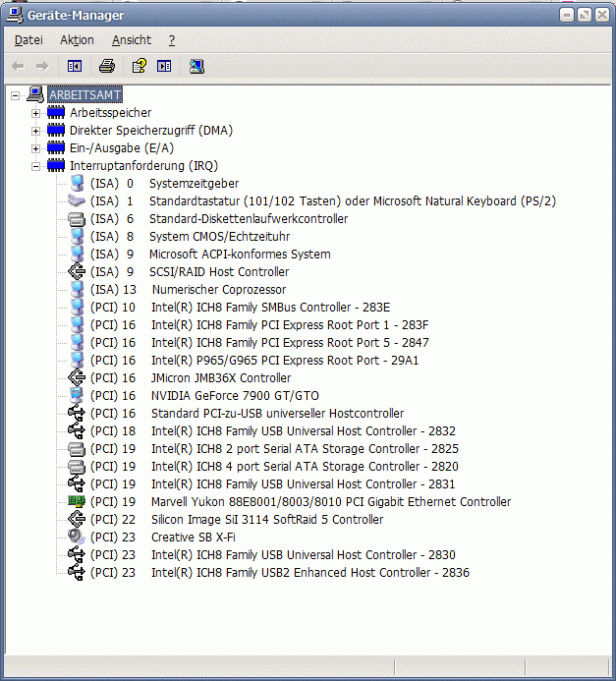Open the question mark help menu
616x681 pixels.
(x=172, y=40)
